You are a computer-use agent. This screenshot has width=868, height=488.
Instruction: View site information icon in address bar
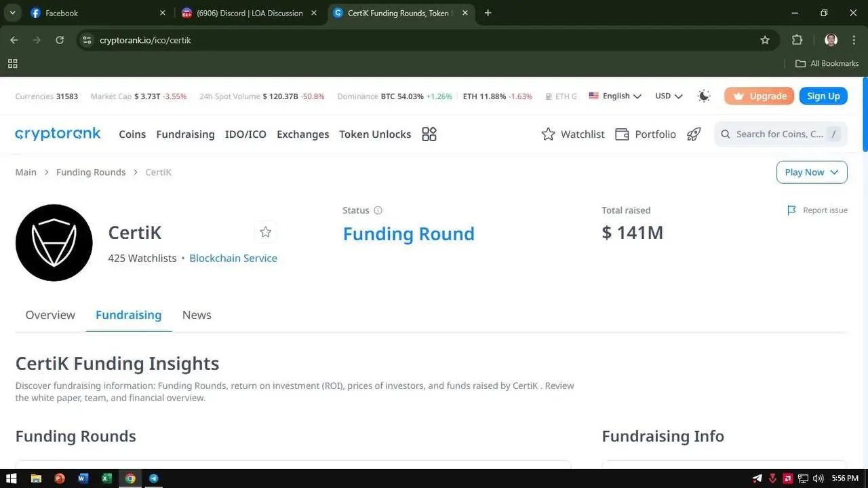pos(87,40)
